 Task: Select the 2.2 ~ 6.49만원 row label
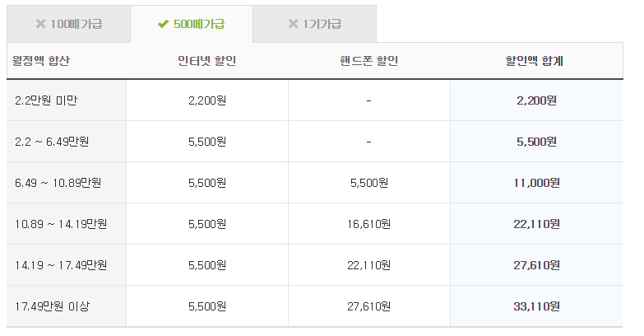[x=52, y=142]
